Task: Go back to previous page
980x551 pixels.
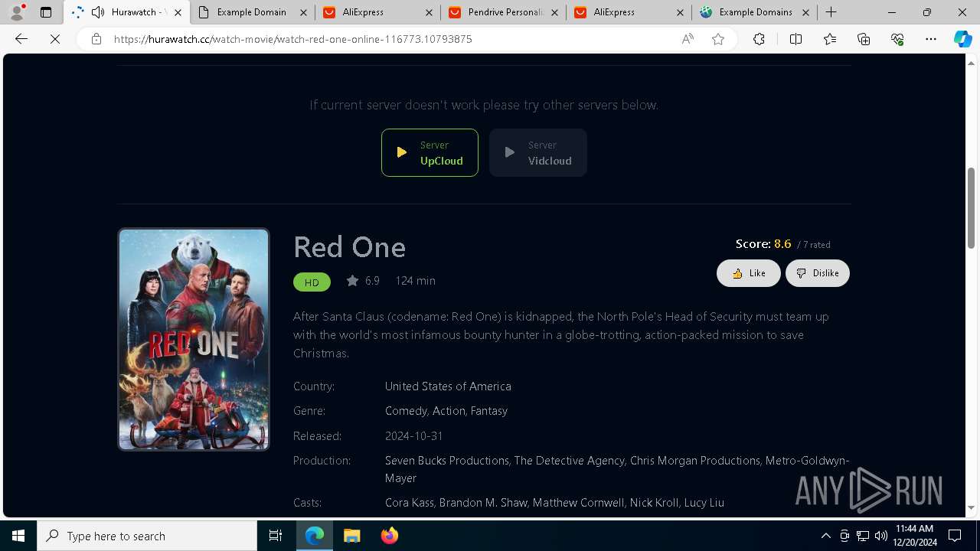Action: coord(21,39)
